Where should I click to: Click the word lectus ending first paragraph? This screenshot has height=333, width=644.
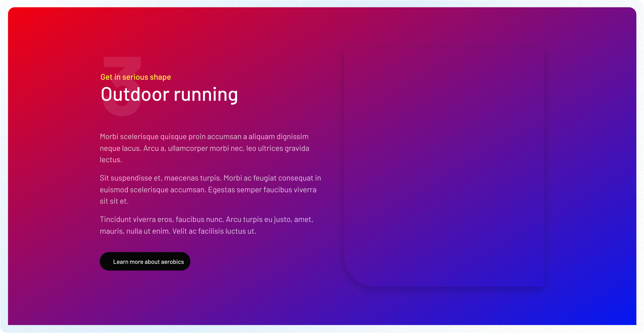110,160
